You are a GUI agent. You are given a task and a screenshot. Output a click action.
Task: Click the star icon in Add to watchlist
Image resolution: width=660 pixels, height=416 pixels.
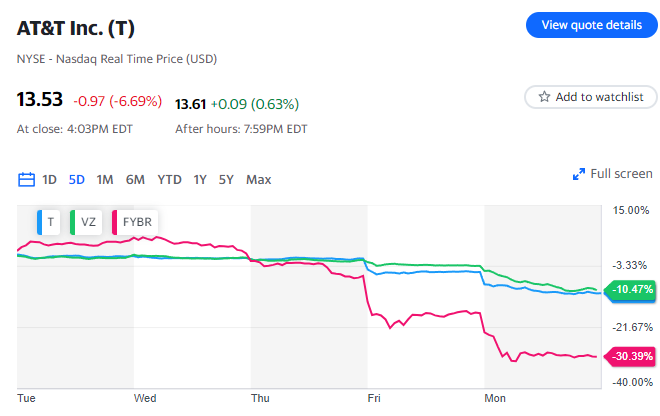pos(544,97)
